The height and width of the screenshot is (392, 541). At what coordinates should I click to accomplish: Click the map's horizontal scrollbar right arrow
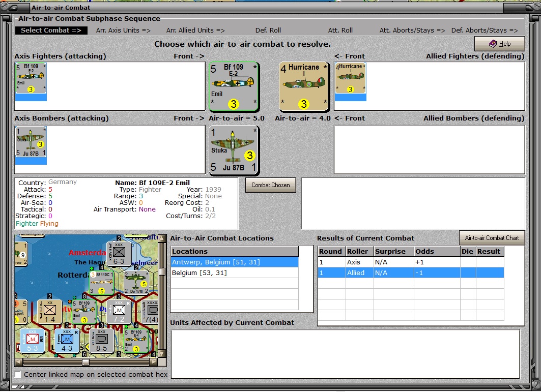[x=154, y=362]
